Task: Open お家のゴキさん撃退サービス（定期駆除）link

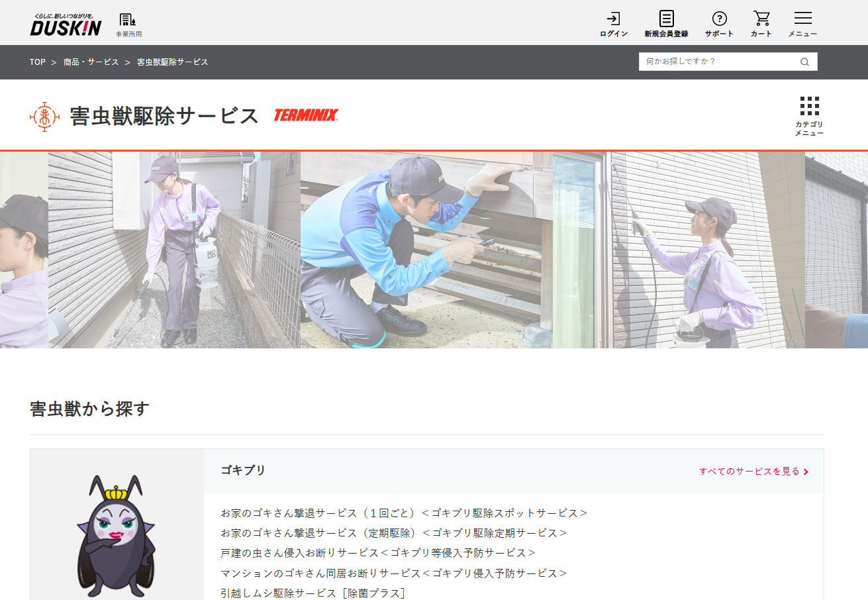Action: click(x=394, y=532)
